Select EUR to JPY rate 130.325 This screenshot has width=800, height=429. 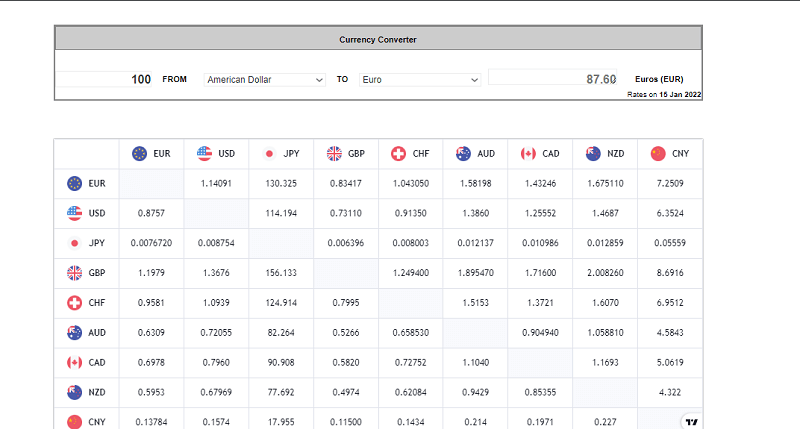pyautogui.click(x=281, y=183)
